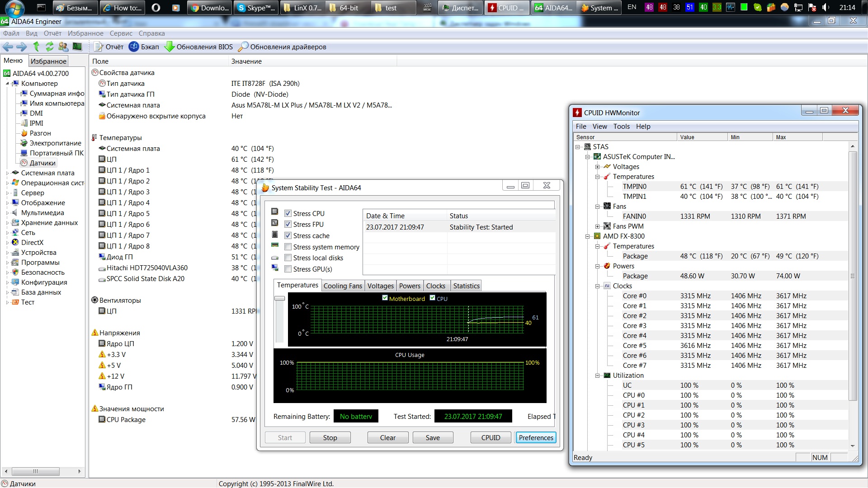This screenshot has width=868, height=488.
Task: Open Обновления драйверов magnifier button
Action: (x=243, y=47)
